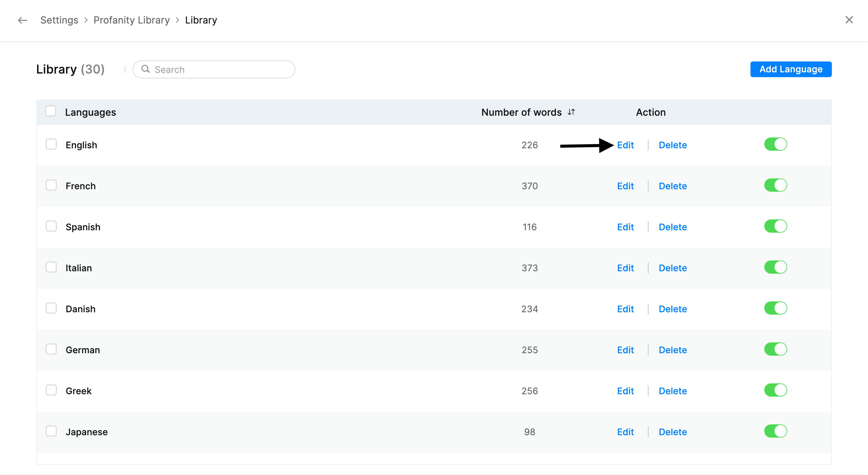Click the search magnifier icon
The width and height of the screenshot is (868, 475).
click(x=145, y=69)
